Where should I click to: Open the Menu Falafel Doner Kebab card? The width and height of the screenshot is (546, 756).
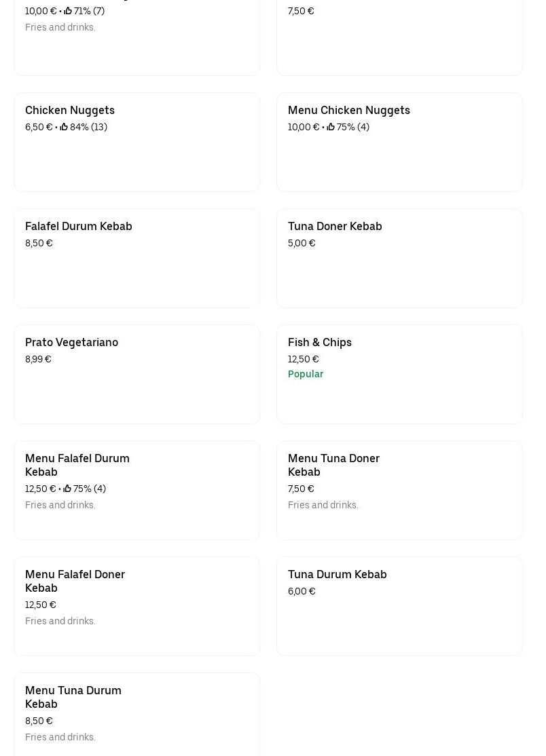pyautogui.click(x=136, y=606)
